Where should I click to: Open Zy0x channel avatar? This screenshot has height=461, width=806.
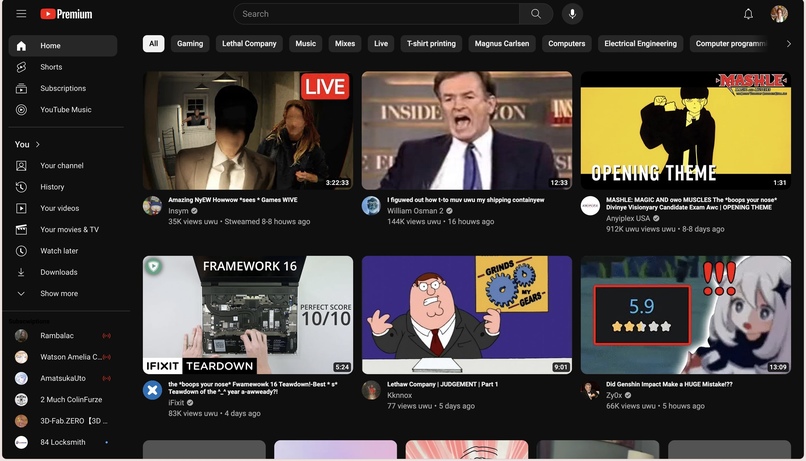coord(590,390)
